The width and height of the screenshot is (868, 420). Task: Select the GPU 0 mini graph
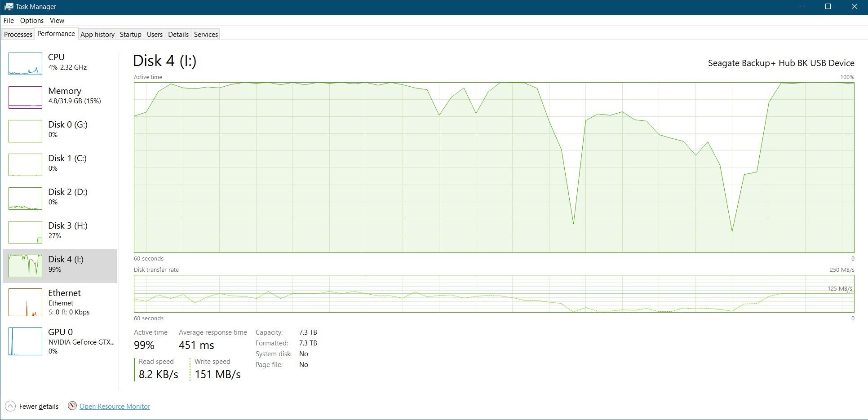[x=25, y=341]
